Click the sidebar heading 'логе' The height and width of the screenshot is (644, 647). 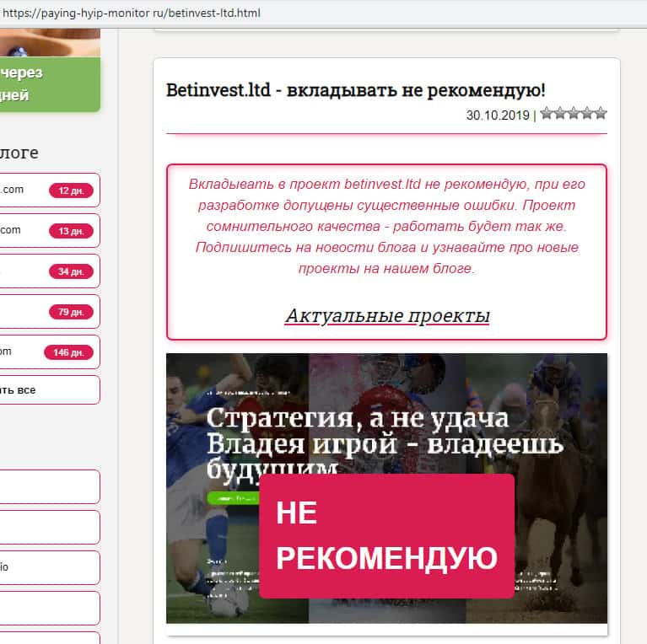click(19, 153)
